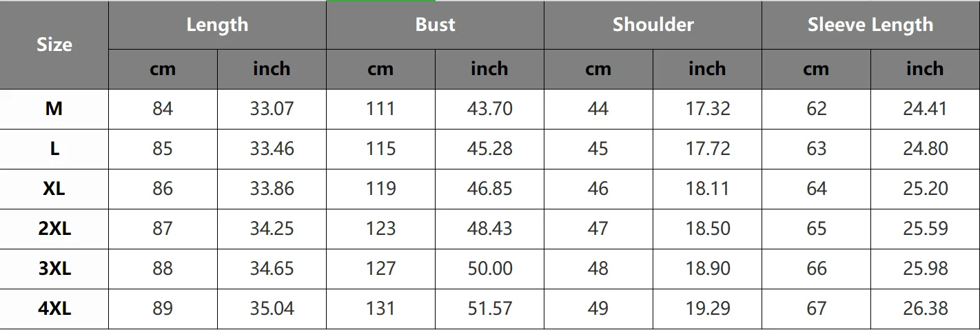Select the 48.43 inch bust cell
The width and height of the screenshot is (980, 330).
click(489, 229)
